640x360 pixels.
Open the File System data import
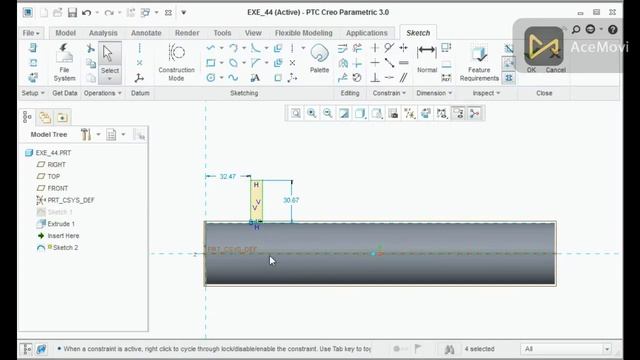click(64, 63)
